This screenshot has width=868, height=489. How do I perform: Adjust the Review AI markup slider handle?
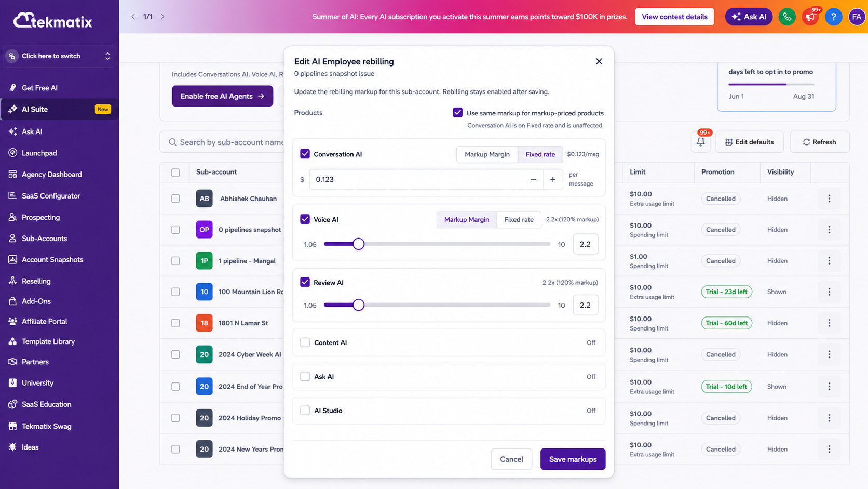[358, 305]
